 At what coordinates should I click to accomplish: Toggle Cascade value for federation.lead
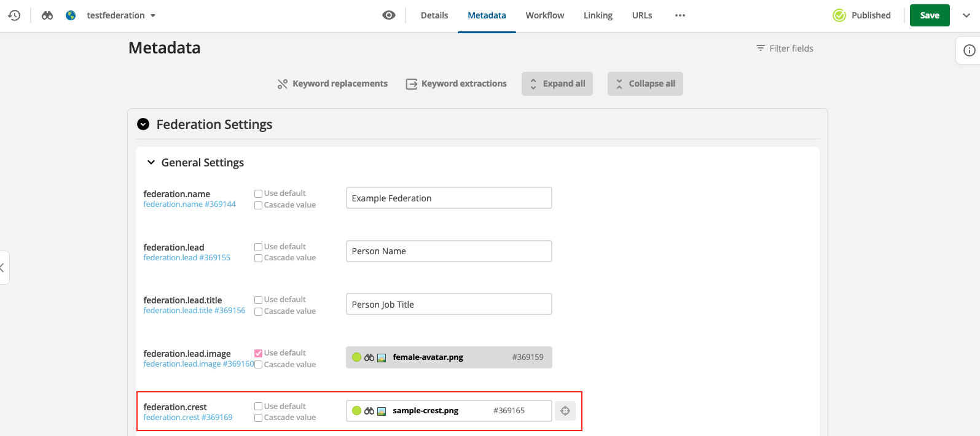pyautogui.click(x=259, y=258)
